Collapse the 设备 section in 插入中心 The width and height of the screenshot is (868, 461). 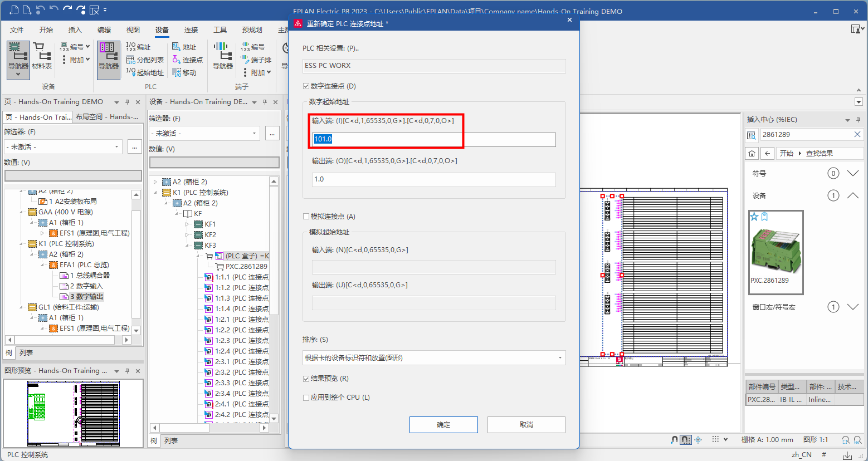[x=852, y=195]
